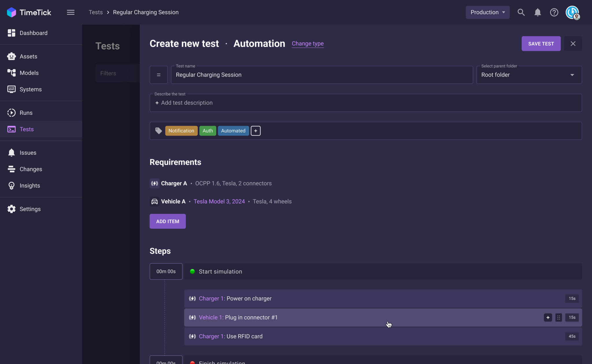Click the orange Notification tag

[181, 131]
